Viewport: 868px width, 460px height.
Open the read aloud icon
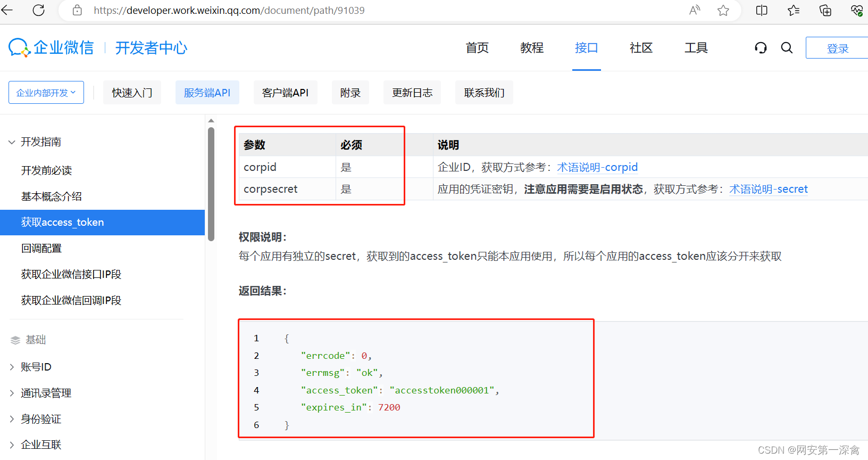[695, 10]
